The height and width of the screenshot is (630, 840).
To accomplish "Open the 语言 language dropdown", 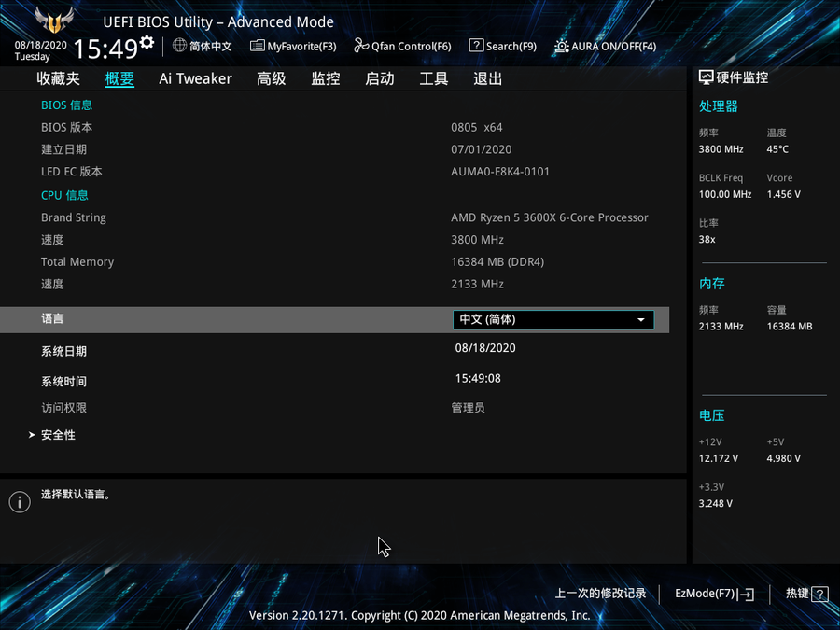I will (553, 319).
